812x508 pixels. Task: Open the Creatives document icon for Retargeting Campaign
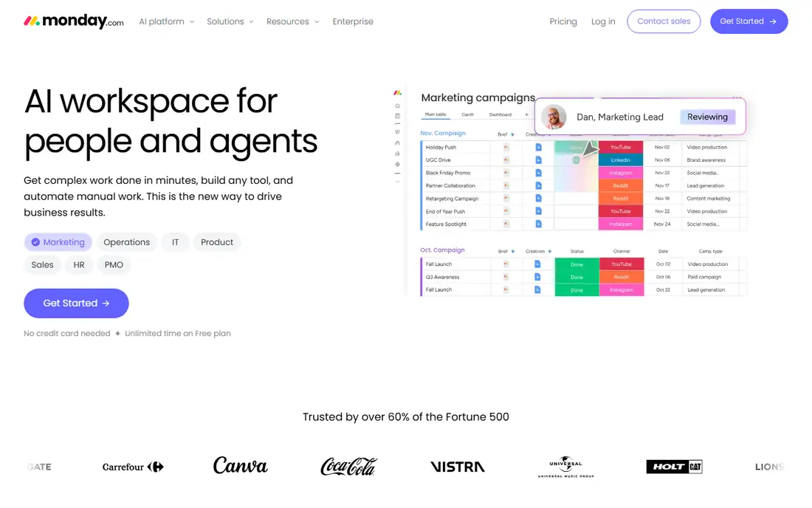point(538,199)
